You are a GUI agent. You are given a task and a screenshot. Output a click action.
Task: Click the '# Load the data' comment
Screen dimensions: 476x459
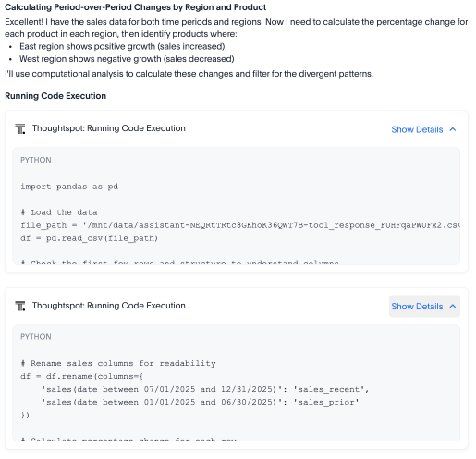pyautogui.click(x=59, y=212)
